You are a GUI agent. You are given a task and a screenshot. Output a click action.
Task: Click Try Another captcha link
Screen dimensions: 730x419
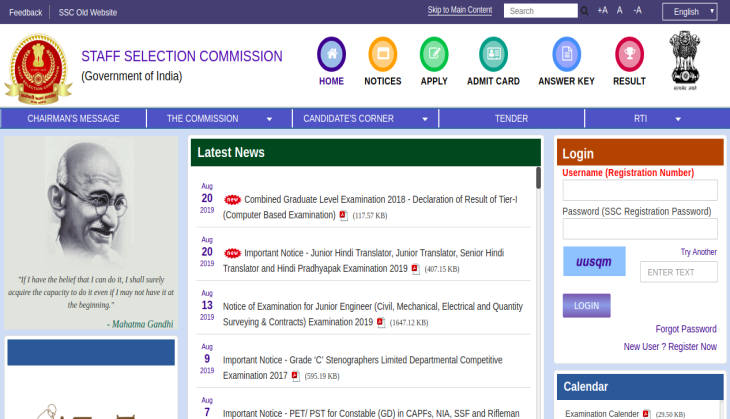point(698,252)
